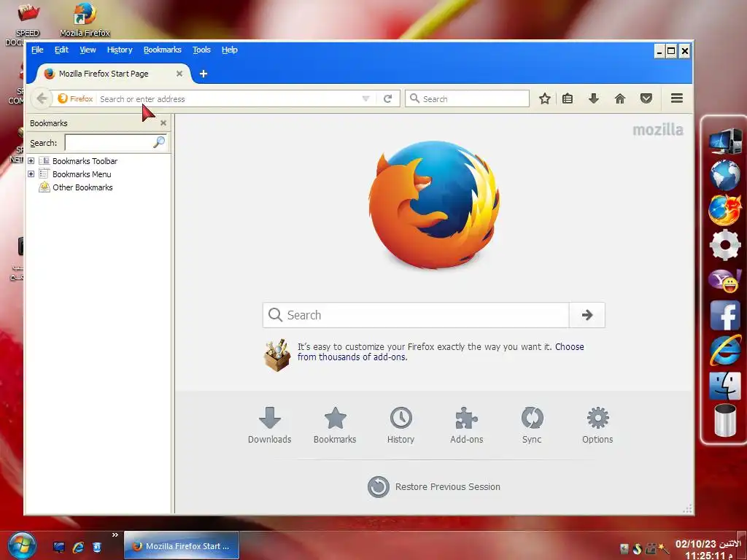Open the Help menu
This screenshot has height=560, width=747.
[230, 50]
